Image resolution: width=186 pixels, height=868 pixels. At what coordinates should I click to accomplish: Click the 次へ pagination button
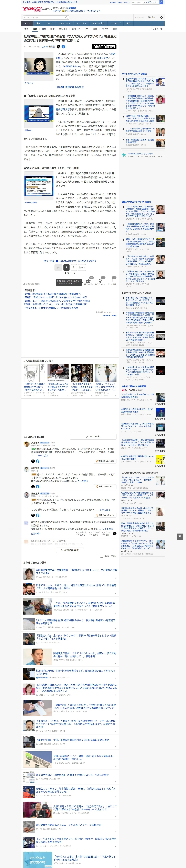pyautogui.click(x=82, y=267)
